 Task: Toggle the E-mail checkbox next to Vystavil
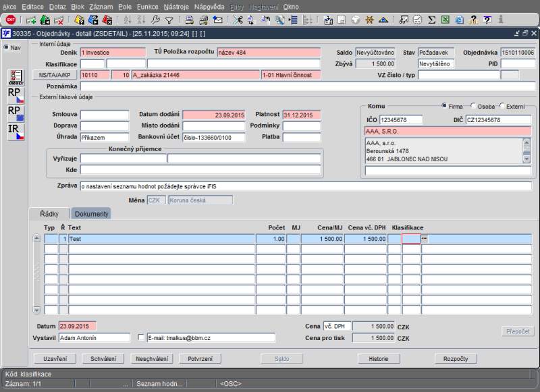tap(141, 337)
